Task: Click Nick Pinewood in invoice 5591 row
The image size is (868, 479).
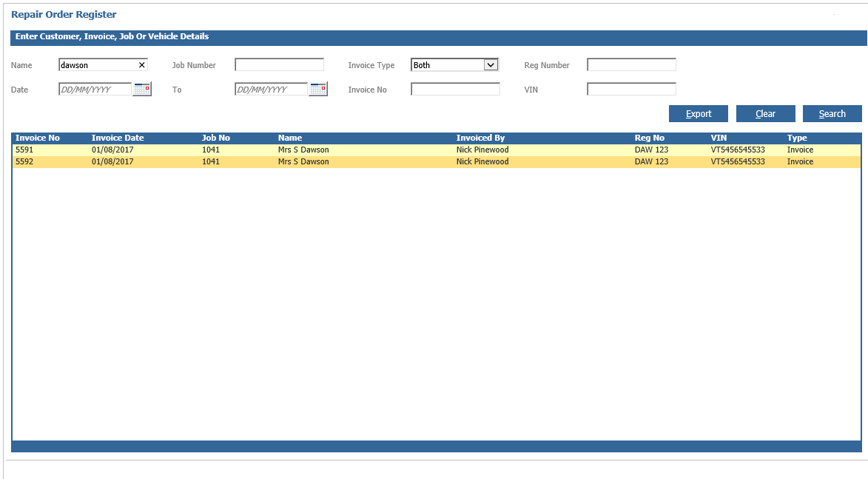Action: pos(482,150)
